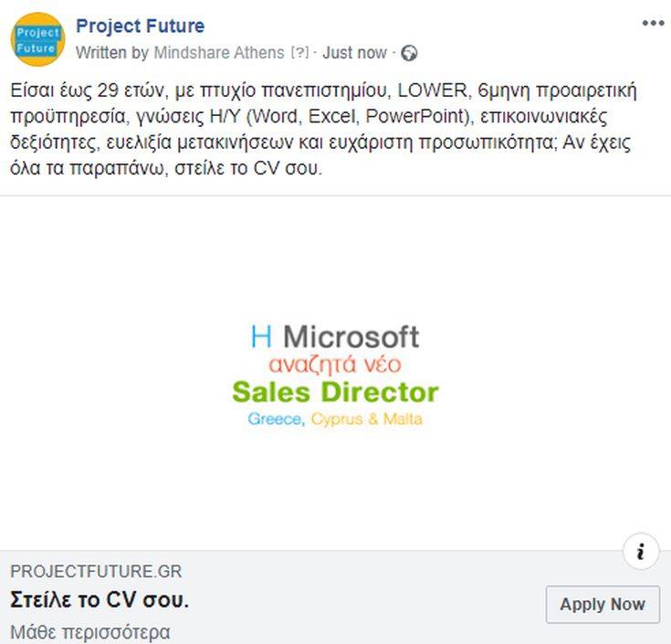Open the Project Future page name link
This screenshot has height=644, width=671.
pos(140,26)
